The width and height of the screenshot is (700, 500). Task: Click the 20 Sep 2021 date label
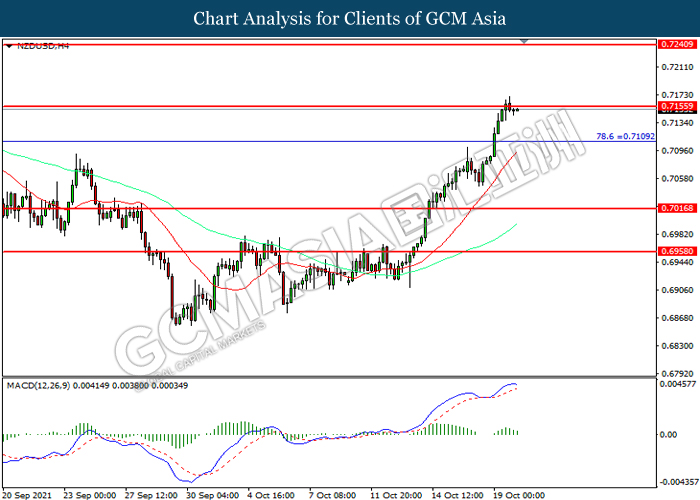click(x=26, y=496)
